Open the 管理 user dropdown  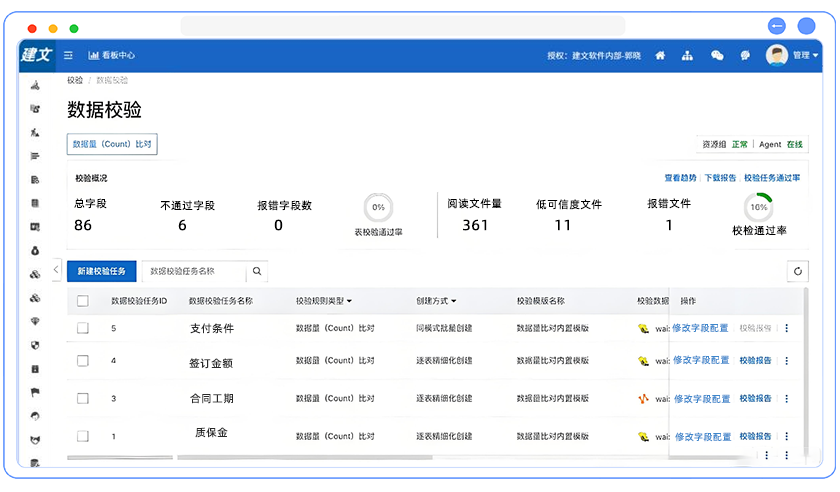click(x=793, y=56)
